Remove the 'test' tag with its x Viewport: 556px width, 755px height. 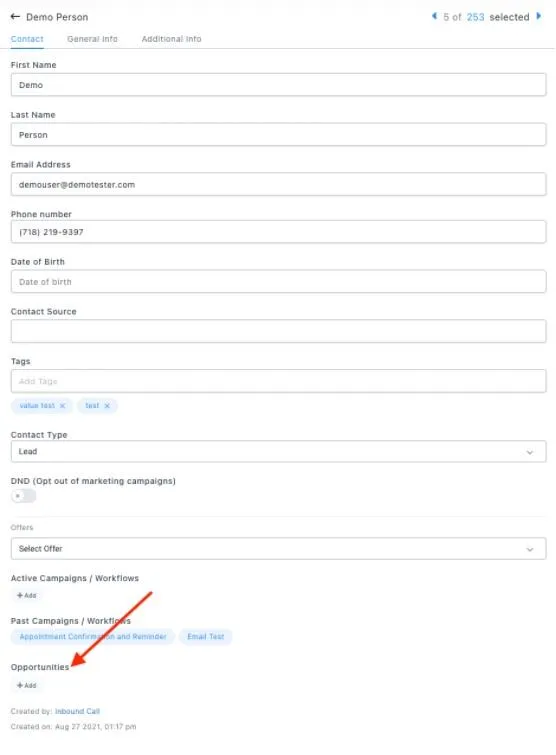(x=107, y=406)
